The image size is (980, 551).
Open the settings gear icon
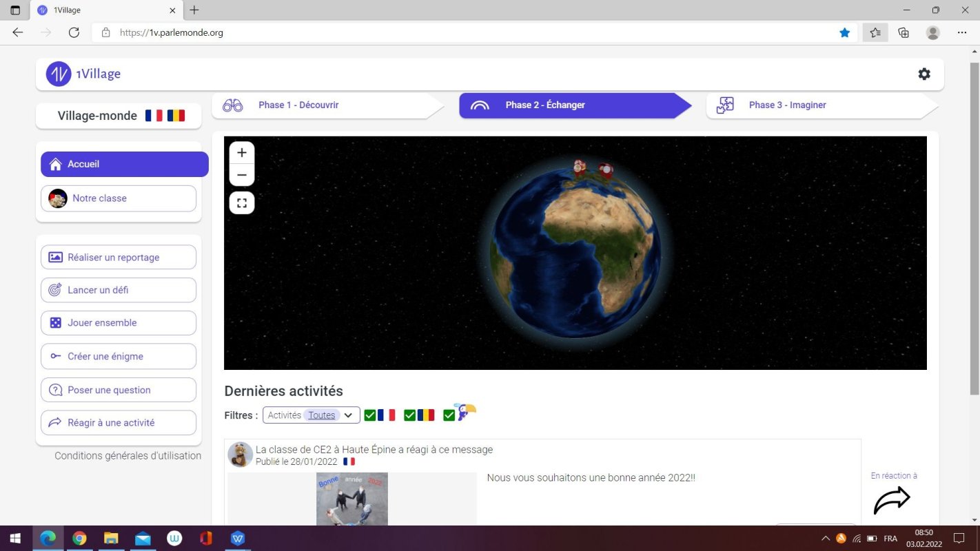pos(924,74)
